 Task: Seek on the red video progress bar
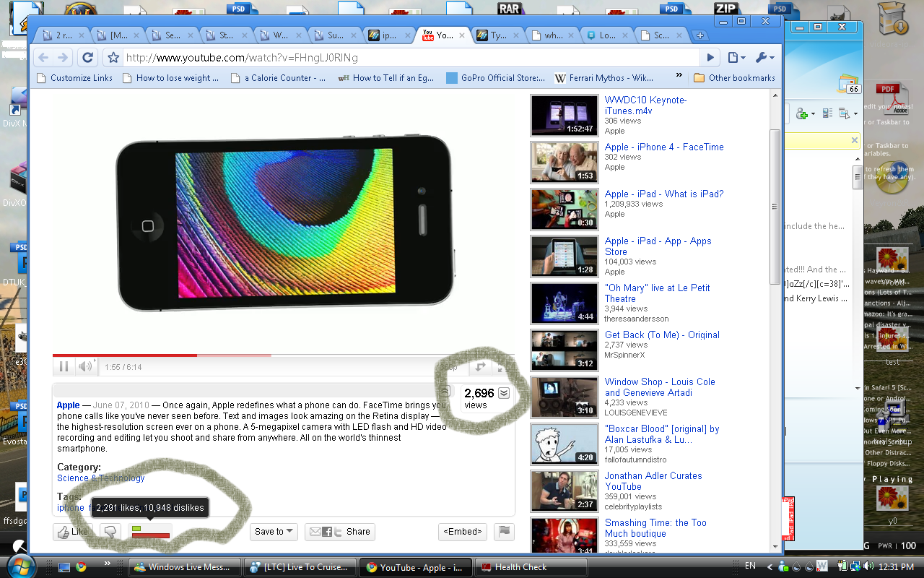click(284, 355)
